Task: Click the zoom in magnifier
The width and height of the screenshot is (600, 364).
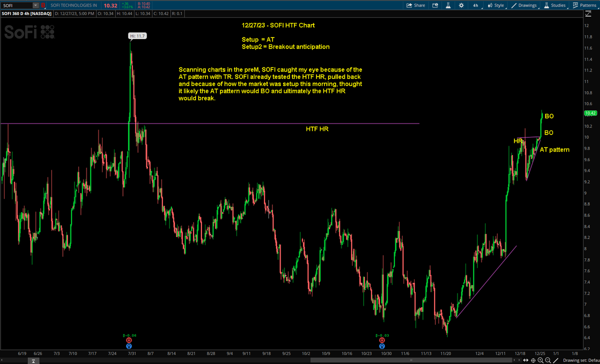Action: point(541,360)
